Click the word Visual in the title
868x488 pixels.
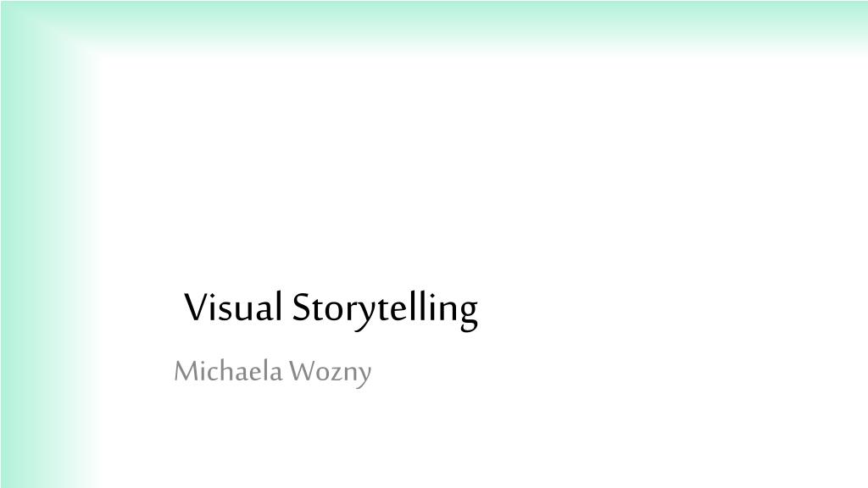click(233, 307)
